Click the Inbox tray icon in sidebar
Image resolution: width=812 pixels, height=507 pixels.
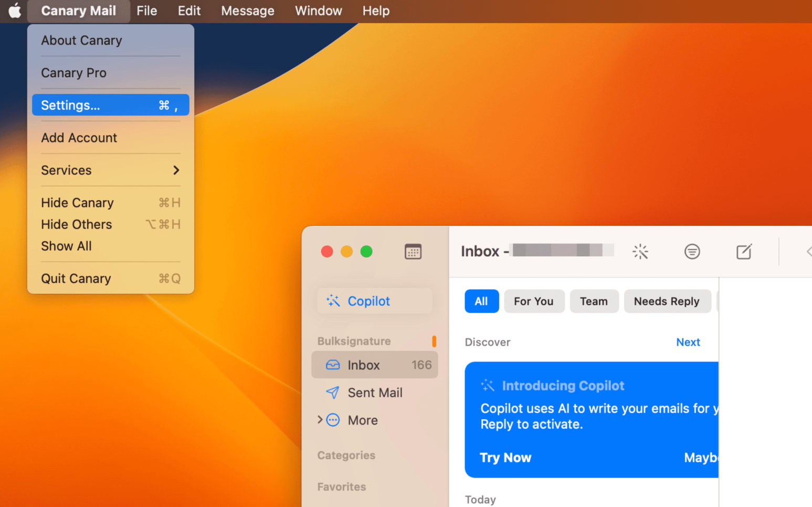click(333, 365)
